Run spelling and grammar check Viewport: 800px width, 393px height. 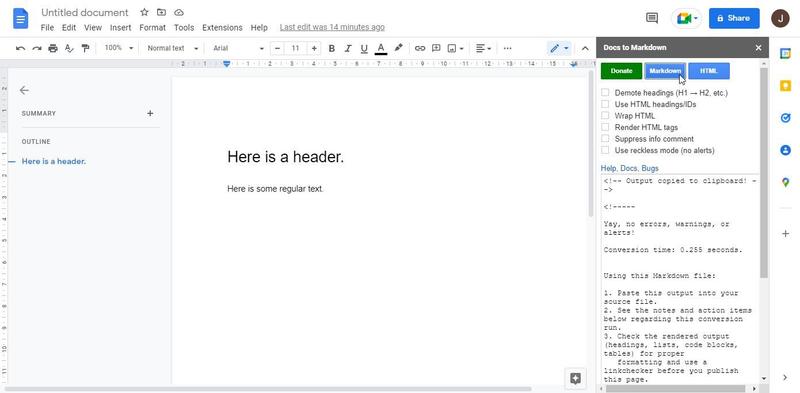[x=69, y=48]
